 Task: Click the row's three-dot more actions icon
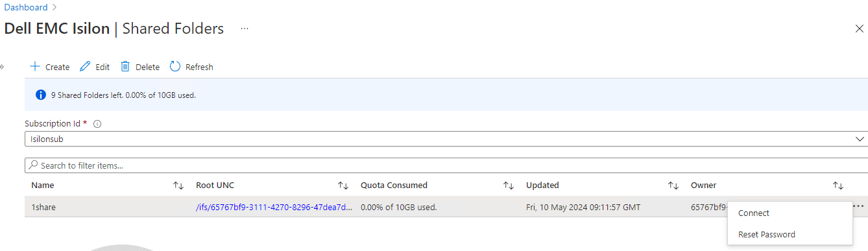(x=858, y=206)
